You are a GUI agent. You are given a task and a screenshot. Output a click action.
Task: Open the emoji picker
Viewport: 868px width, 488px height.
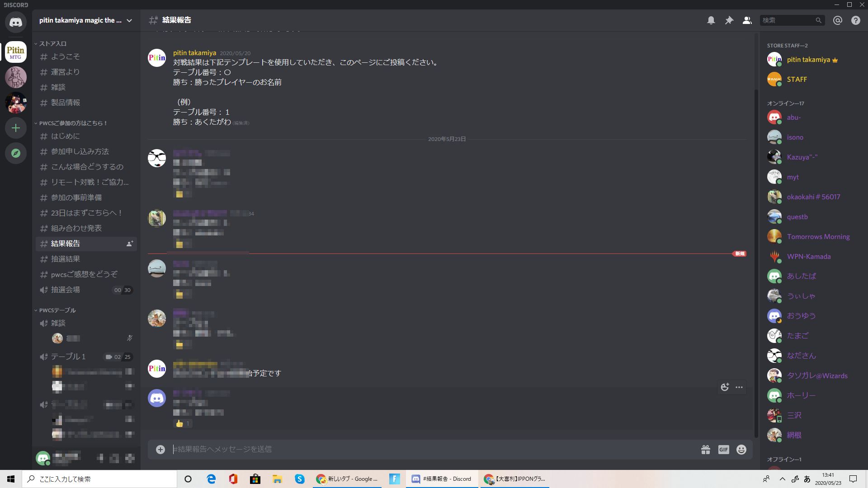click(x=741, y=449)
